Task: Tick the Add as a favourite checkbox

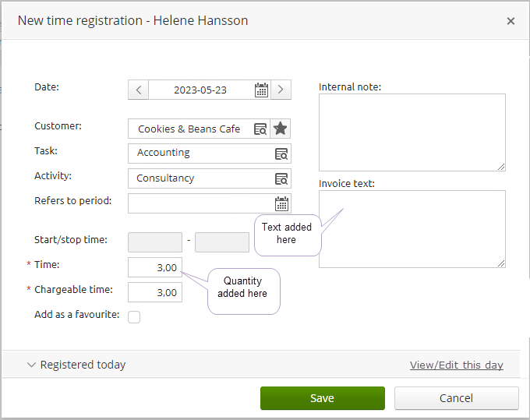Action: (134, 316)
